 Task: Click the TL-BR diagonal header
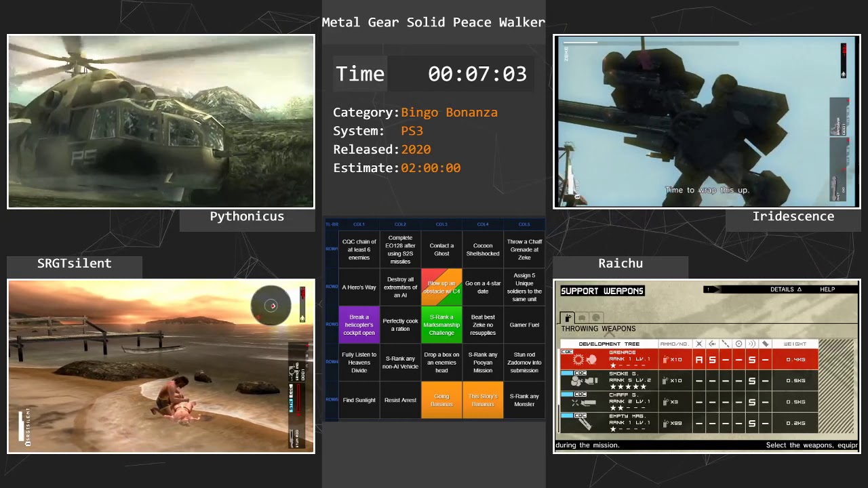332,224
